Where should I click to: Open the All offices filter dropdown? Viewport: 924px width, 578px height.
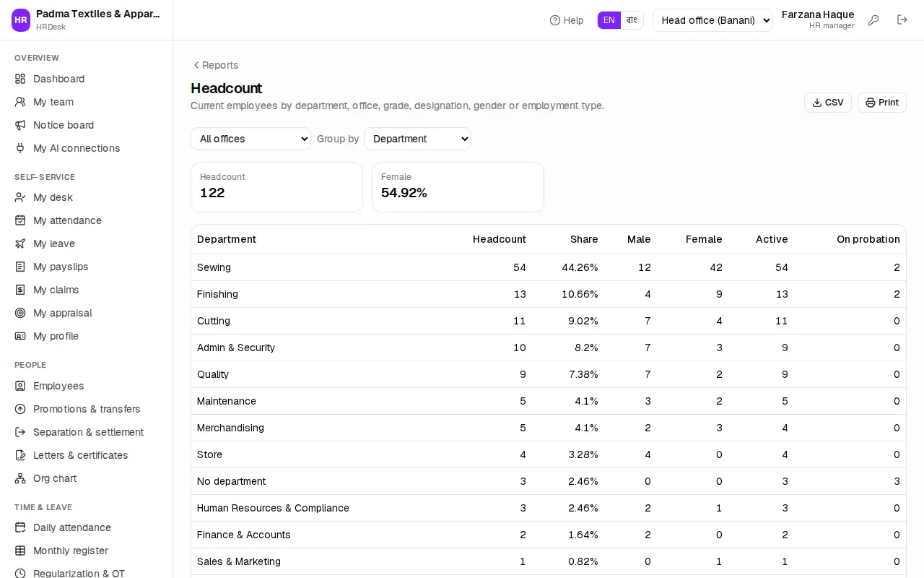point(250,139)
